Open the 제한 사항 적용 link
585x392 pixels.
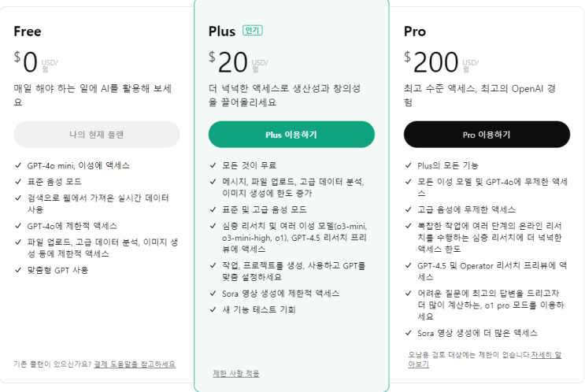click(x=235, y=373)
